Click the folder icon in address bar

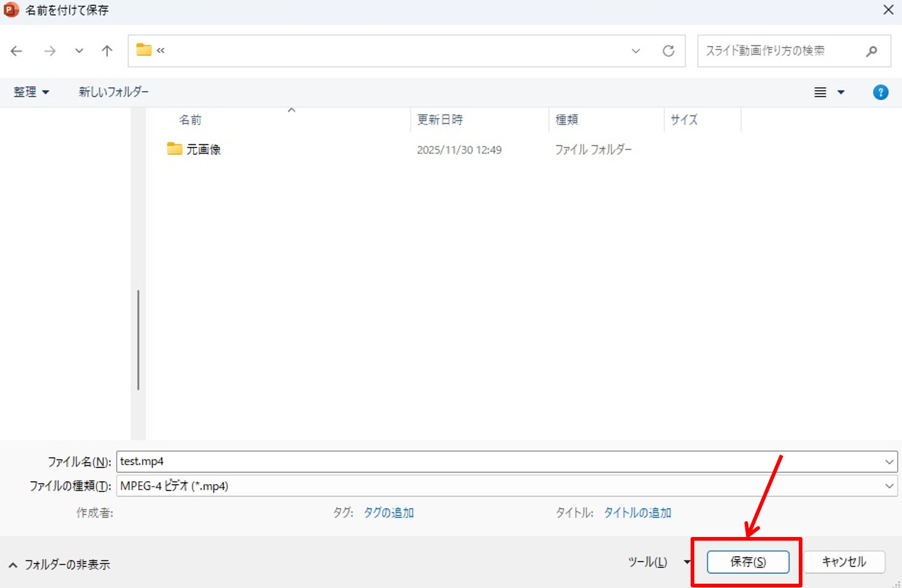(144, 50)
